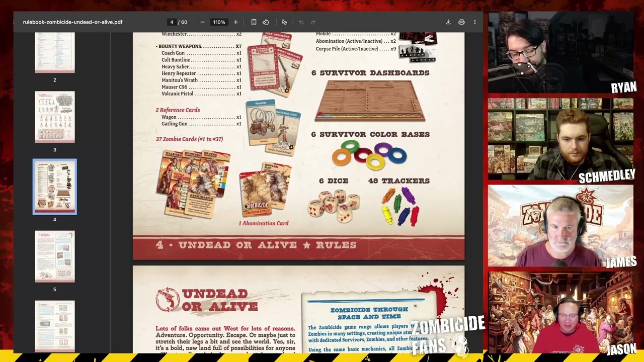Viewport: 644px width, 362px height.
Task: Rotate the PDF counterclockwise
Action: pyautogui.click(x=266, y=22)
